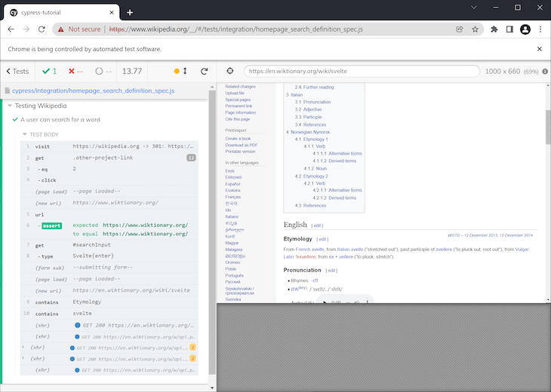Expand the first collapsed xhr group
Image resolution: width=551 pixels, height=392 pixels.
[x=23, y=347]
